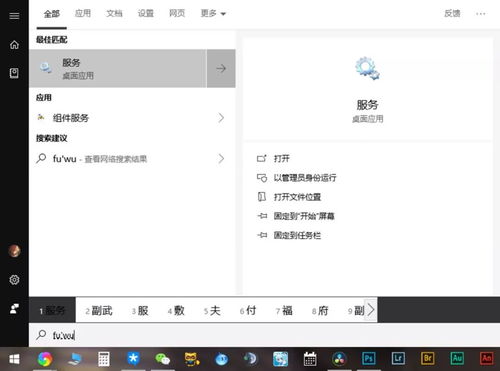500x371 pixels.
Task: Switch to the 设置 tab
Action: point(146,13)
